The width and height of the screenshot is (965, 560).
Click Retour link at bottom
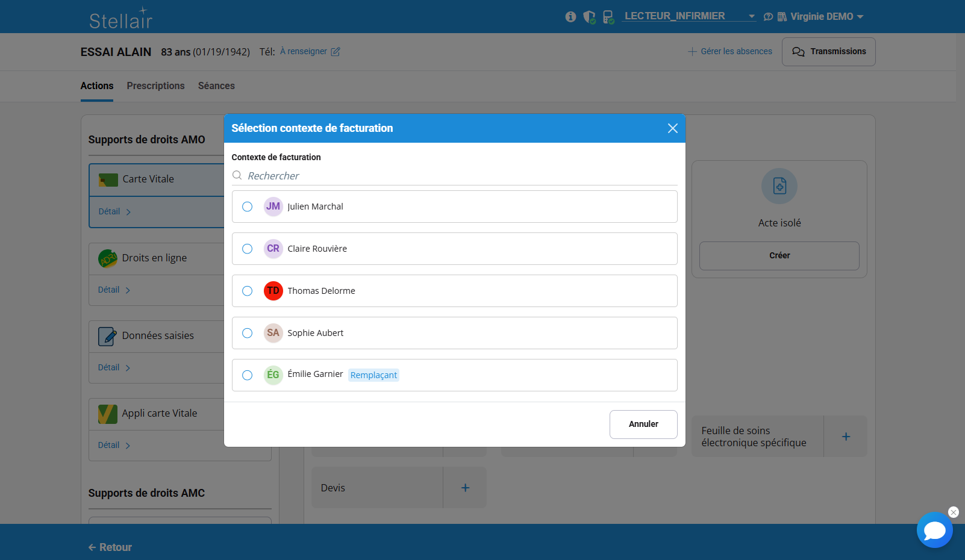tap(110, 547)
